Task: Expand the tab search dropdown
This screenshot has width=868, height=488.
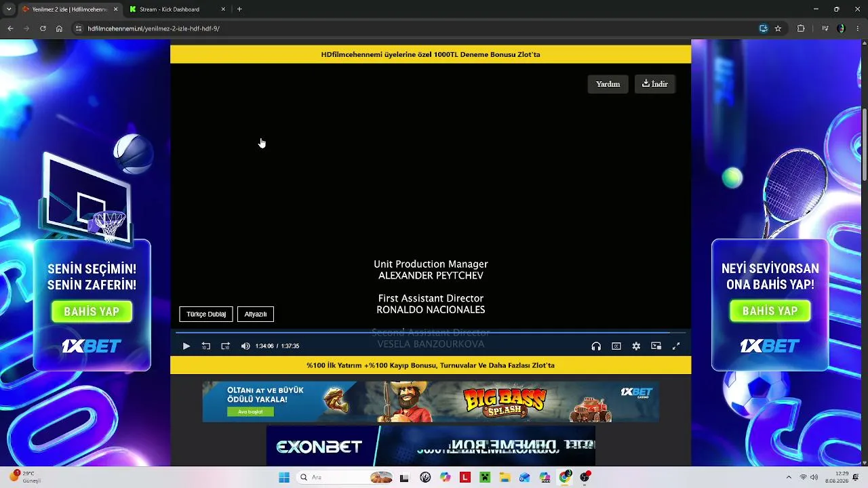Action: pos(9,9)
